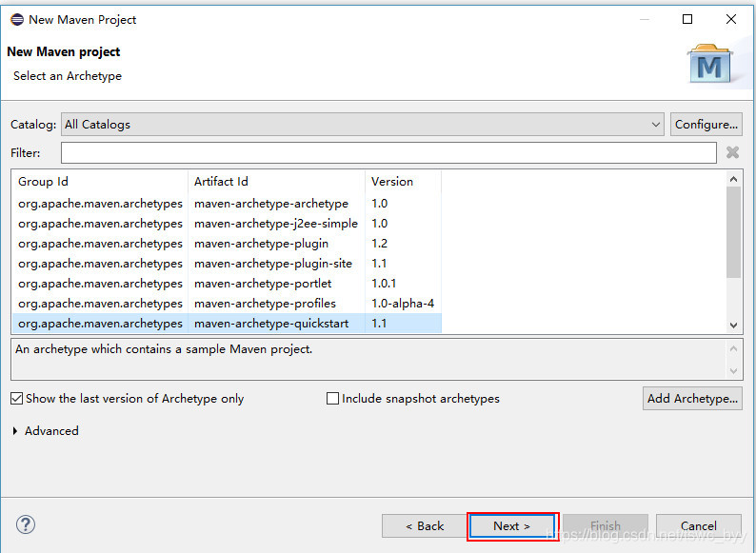Open the Catalog dropdown

coord(363,125)
